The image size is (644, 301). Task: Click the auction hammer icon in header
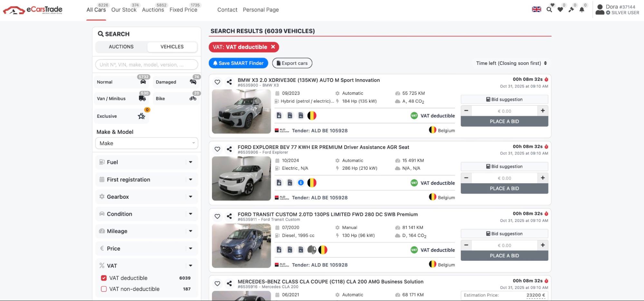(571, 10)
